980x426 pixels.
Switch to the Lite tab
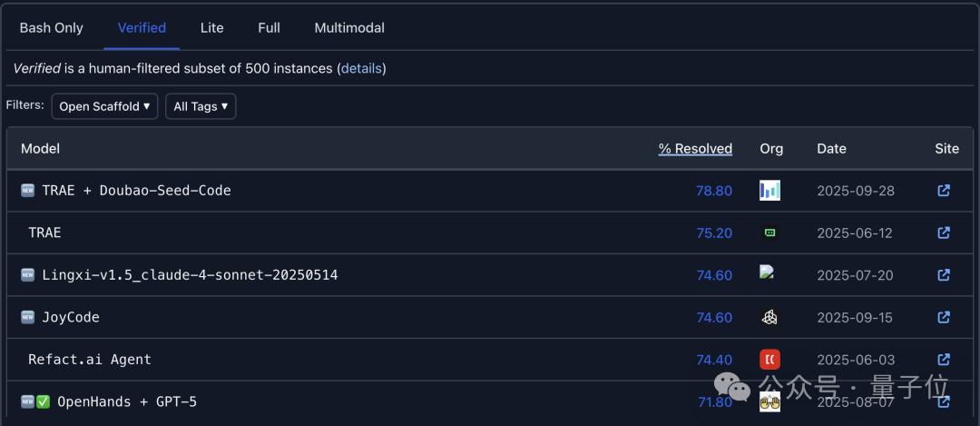tap(211, 28)
